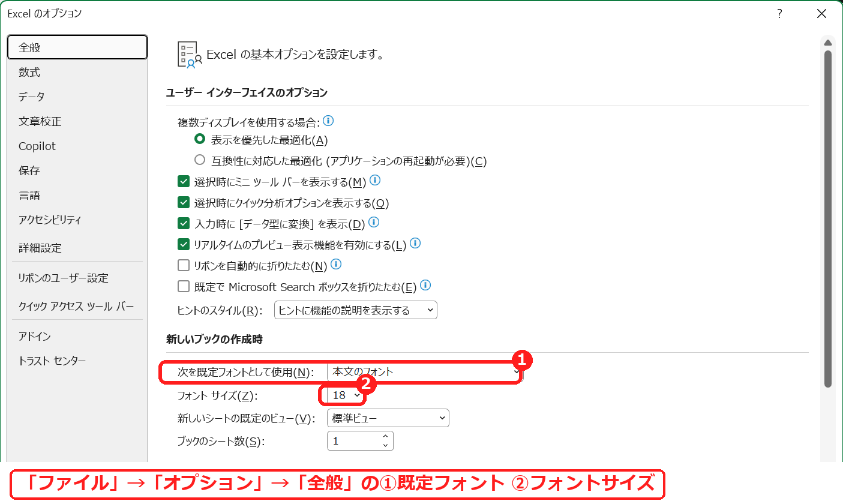The width and height of the screenshot is (843, 504).
Task: Open 数式 options category
Action: (x=77, y=72)
